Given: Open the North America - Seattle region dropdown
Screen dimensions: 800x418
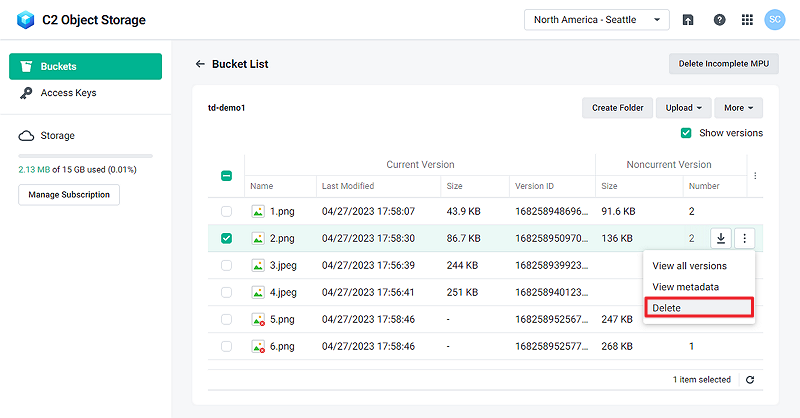Looking at the screenshot, I should coord(596,20).
